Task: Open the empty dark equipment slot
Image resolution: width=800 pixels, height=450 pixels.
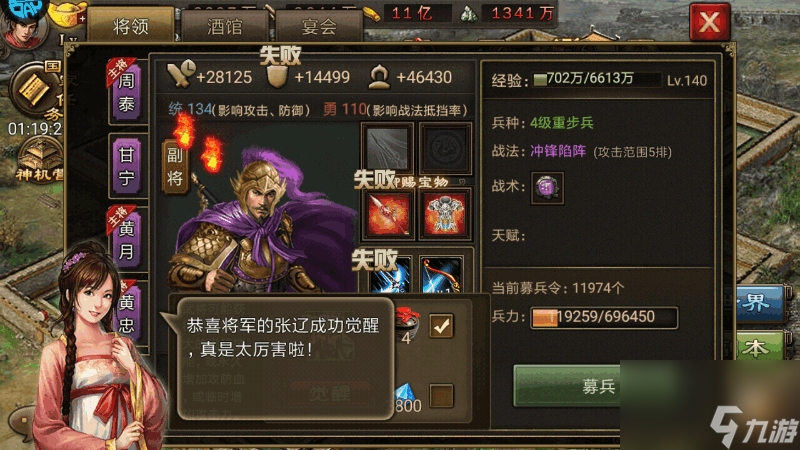Action: [445, 147]
